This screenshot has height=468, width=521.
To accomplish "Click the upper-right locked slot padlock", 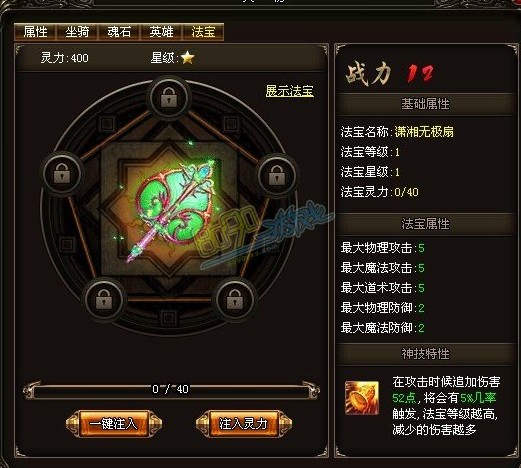I will 277,175.
